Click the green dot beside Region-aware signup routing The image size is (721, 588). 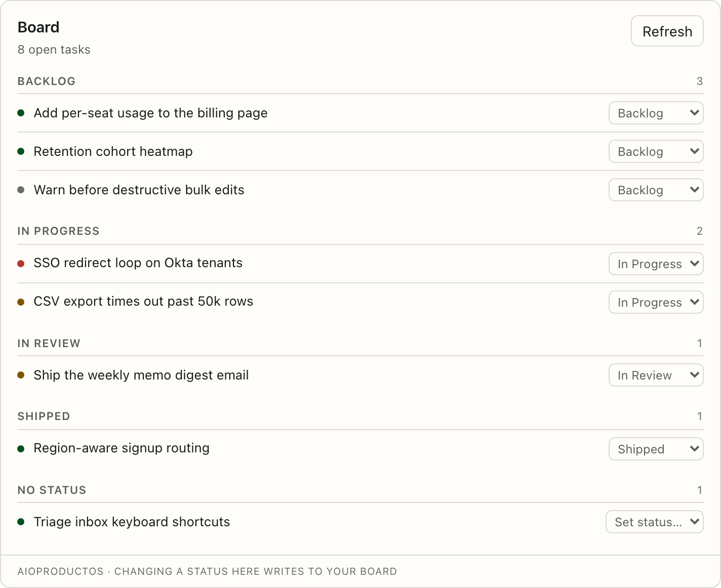[x=21, y=449]
